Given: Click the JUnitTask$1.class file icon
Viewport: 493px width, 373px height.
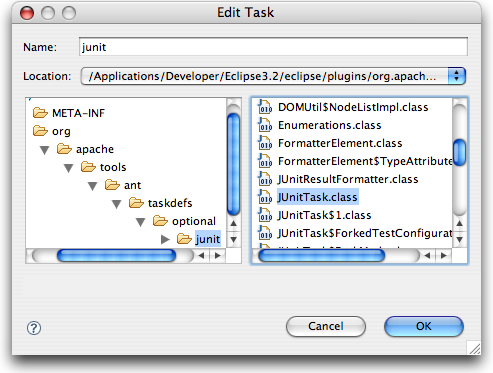Looking at the screenshot, I should pyautogui.click(x=265, y=215).
